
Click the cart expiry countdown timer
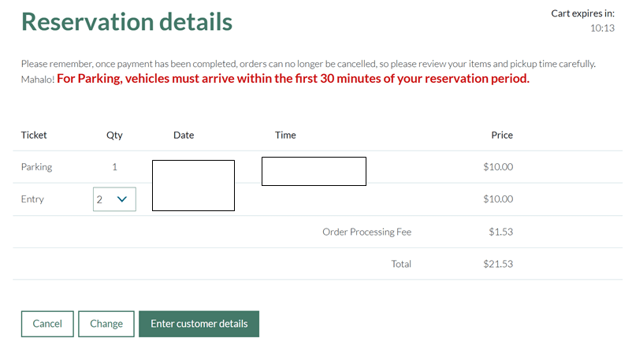tap(602, 28)
